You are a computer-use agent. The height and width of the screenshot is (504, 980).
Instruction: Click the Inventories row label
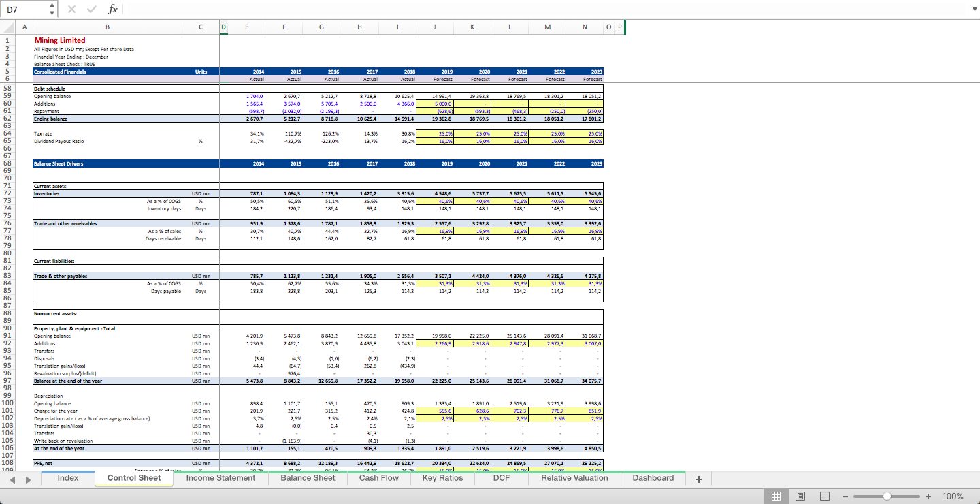[x=47, y=193]
